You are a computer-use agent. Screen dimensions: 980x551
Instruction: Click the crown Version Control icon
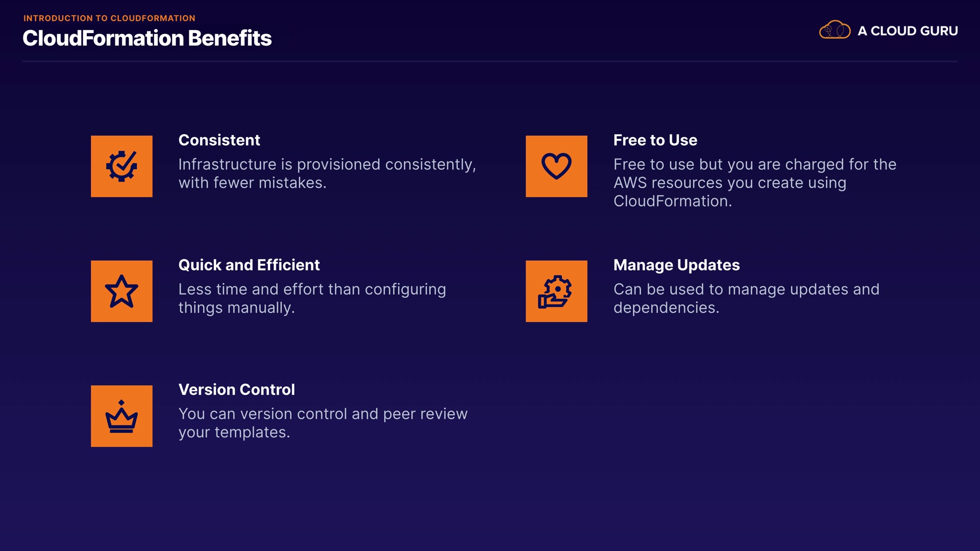121,416
